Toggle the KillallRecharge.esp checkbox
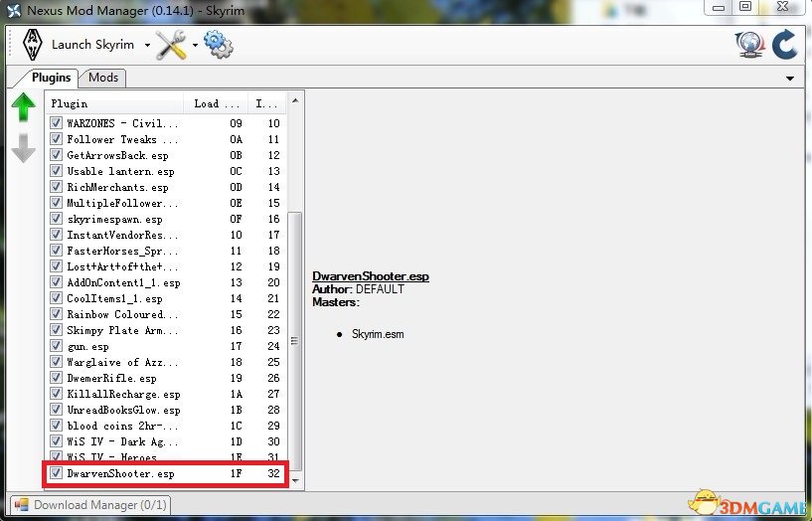Viewport: 812px width, 521px height. 56,394
